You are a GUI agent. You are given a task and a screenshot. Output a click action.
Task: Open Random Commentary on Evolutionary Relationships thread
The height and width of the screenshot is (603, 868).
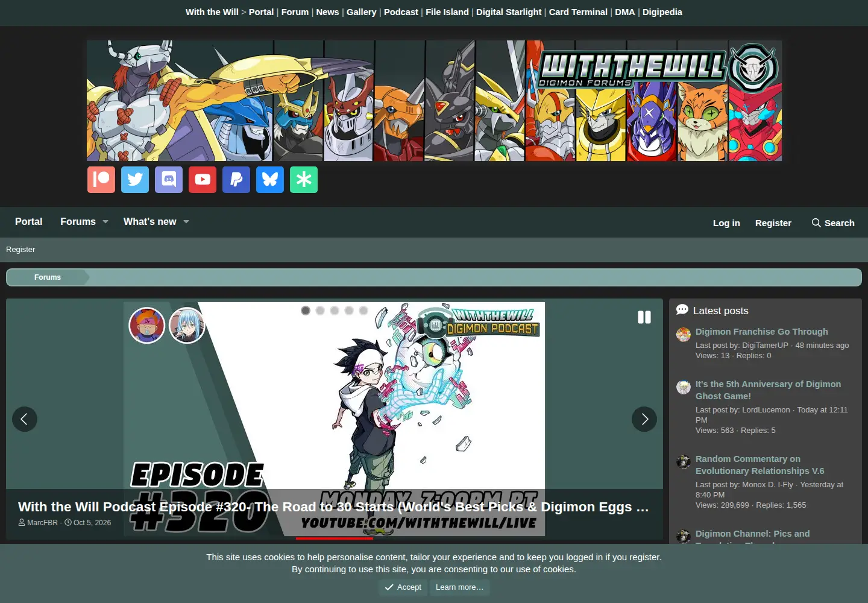coord(759,465)
